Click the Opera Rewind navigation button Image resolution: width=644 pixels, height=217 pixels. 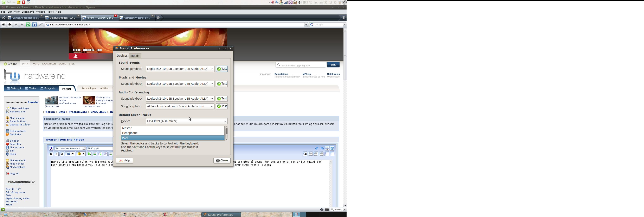[x=4, y=25]
